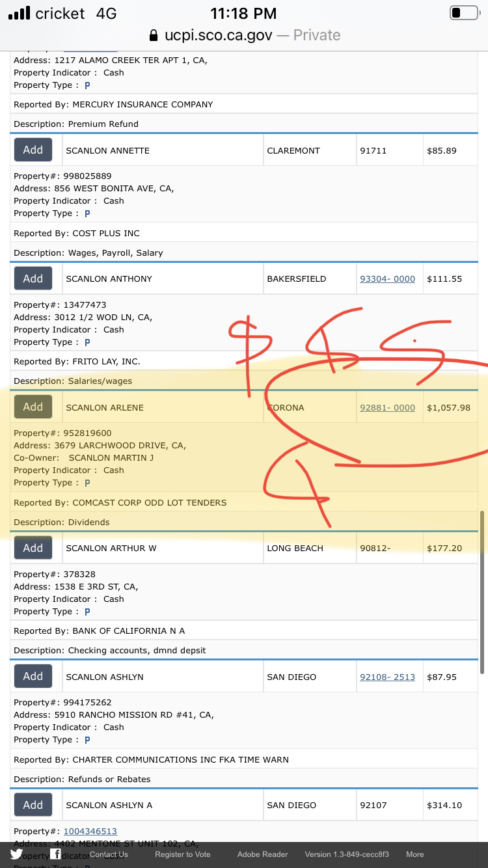Open Register to Vote footer link

pos(183,854)
